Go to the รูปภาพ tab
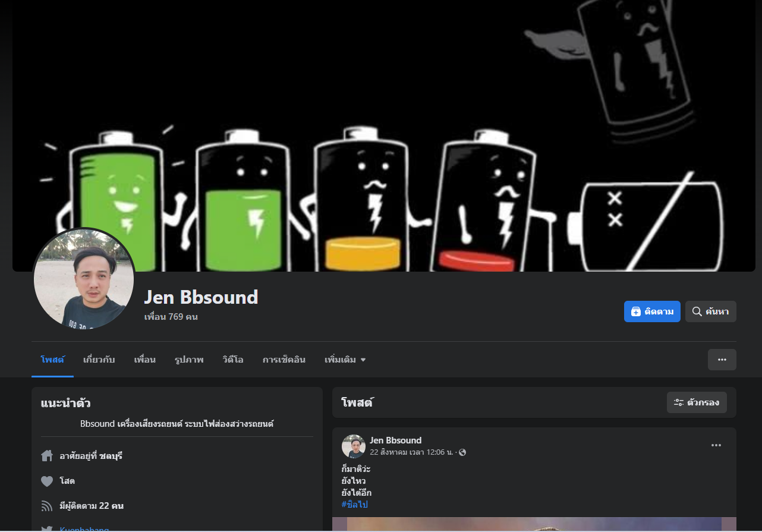Image resolution: width=762 pixels, height=532 pixels. (189, 360)
